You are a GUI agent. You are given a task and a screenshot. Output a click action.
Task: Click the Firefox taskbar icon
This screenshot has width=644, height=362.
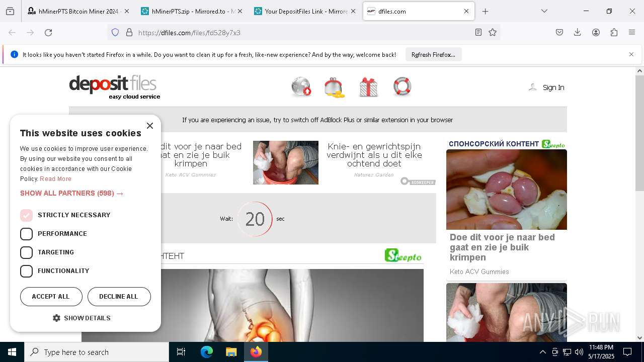tap(256, 352)
